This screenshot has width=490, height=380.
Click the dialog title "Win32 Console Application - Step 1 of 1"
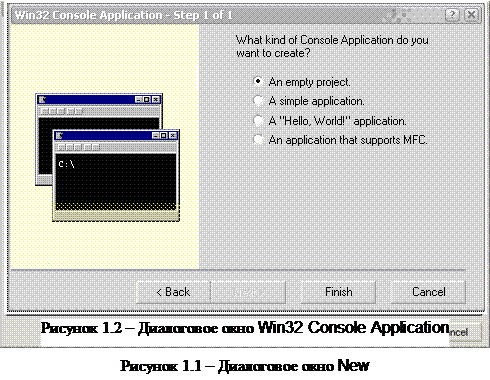(x=124, y=15)
